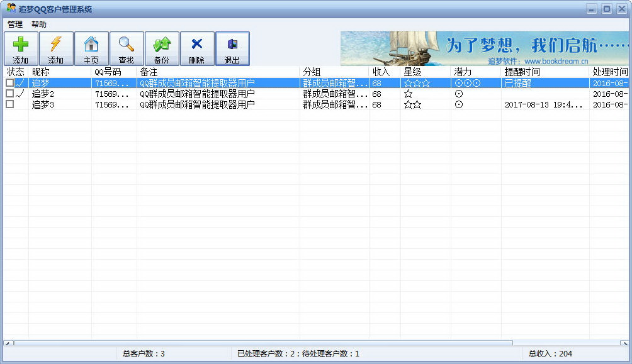Open the 主页 home button
This screenshot has height=364, width=632.
tap(91, 48)
